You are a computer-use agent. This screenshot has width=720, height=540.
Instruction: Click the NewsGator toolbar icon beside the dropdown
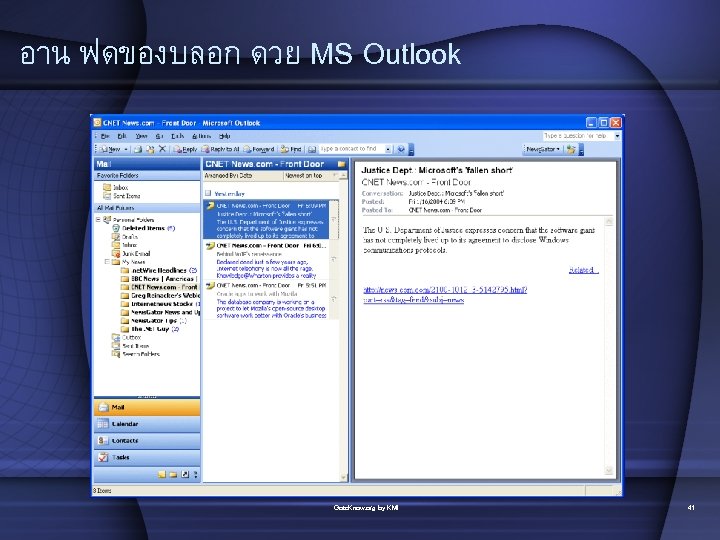(571, 149)
